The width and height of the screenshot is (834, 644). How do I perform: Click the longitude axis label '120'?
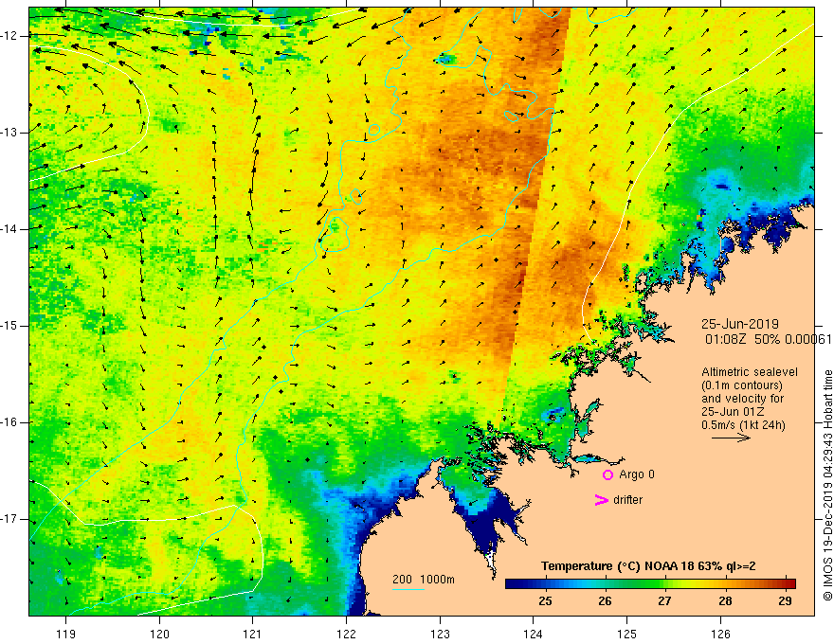pyautogui.click(x=159, y=634)
